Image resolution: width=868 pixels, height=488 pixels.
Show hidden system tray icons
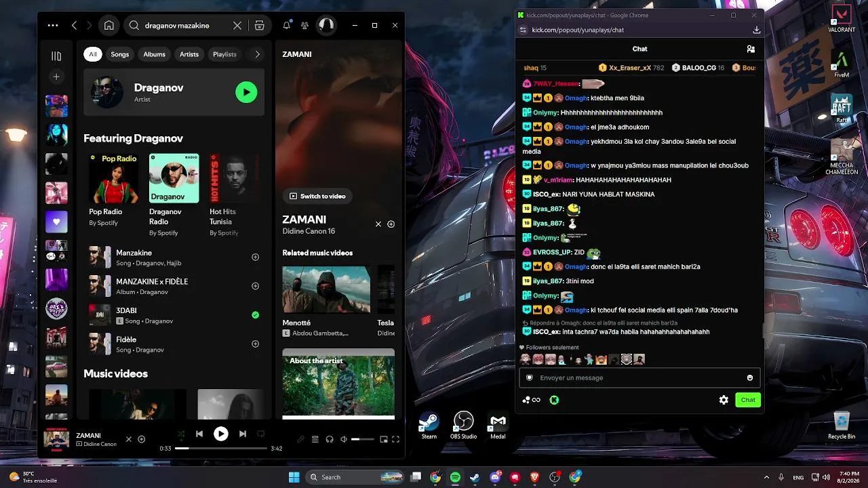pyautogui.click(x=766, y=477)
